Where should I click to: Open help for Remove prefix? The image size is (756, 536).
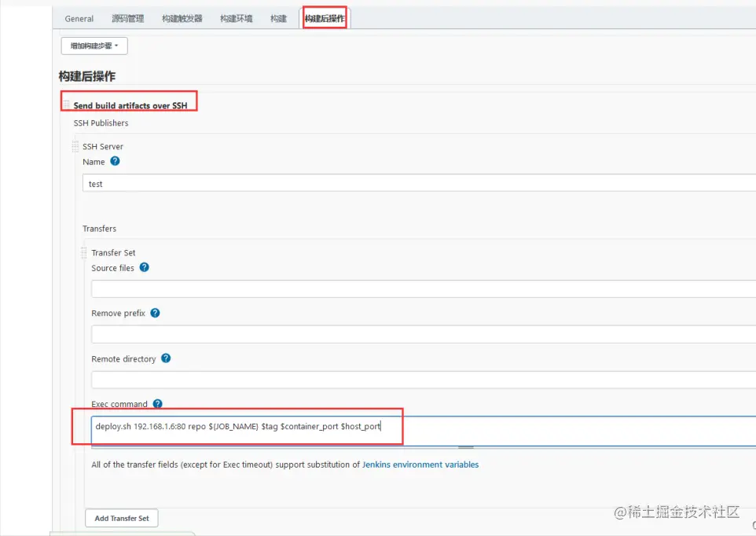tap(155, 313)
